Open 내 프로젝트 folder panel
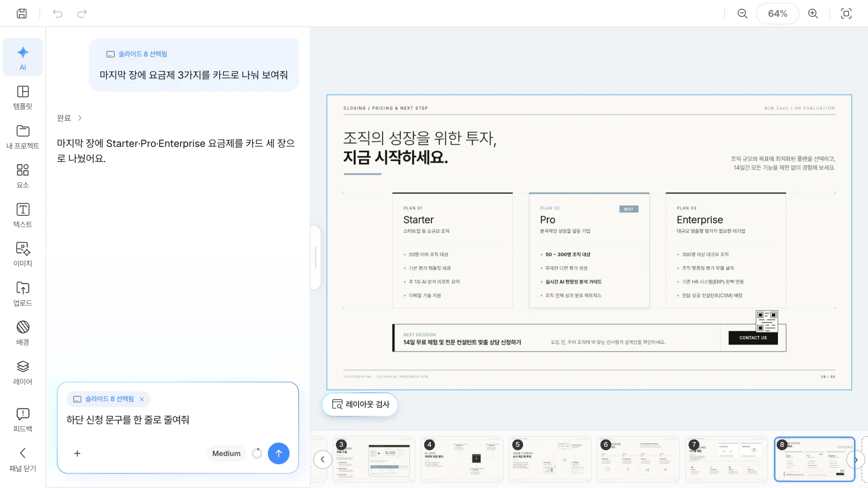 pyautogui.click(x=23, y=137)
